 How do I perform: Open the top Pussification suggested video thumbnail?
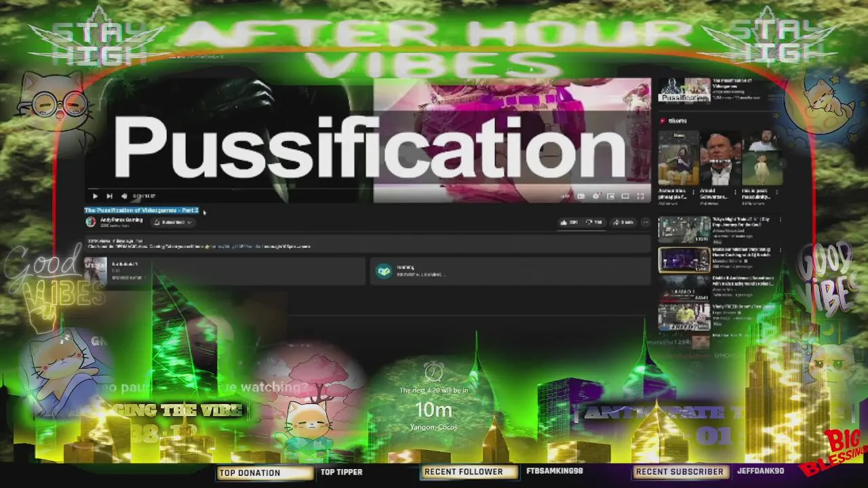[x=684, y=90]
